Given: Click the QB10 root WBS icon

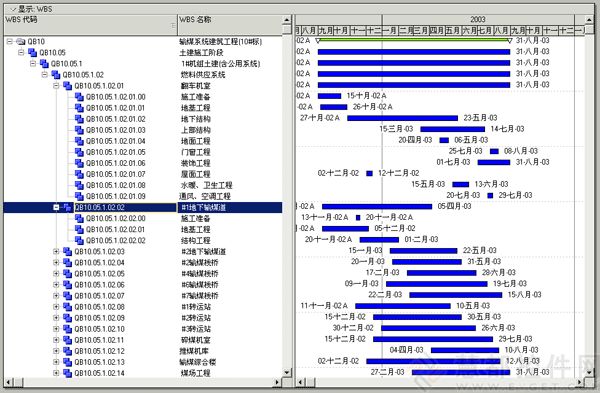Looking at the screenshot, I should 21,41.
